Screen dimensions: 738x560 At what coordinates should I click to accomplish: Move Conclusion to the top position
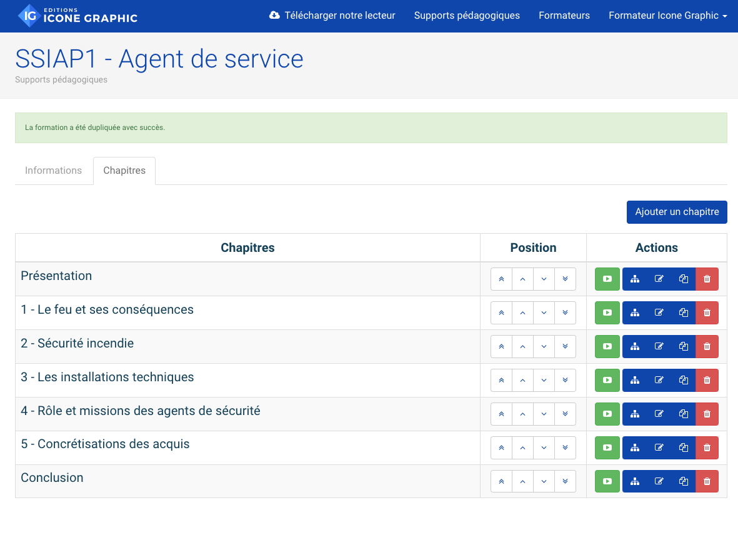tap(501, 481)
